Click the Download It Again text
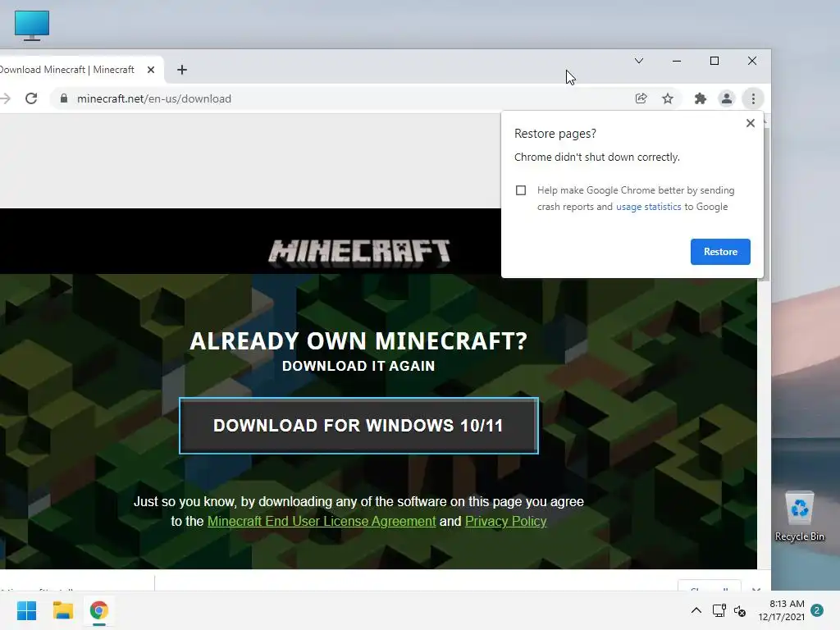 pyautogui.click(x=358, y=366)
